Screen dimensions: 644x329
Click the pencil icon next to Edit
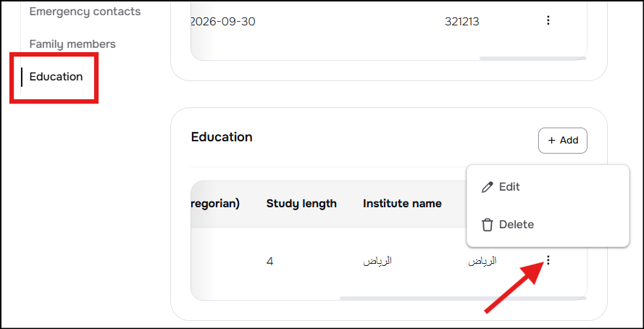point(487,187)
